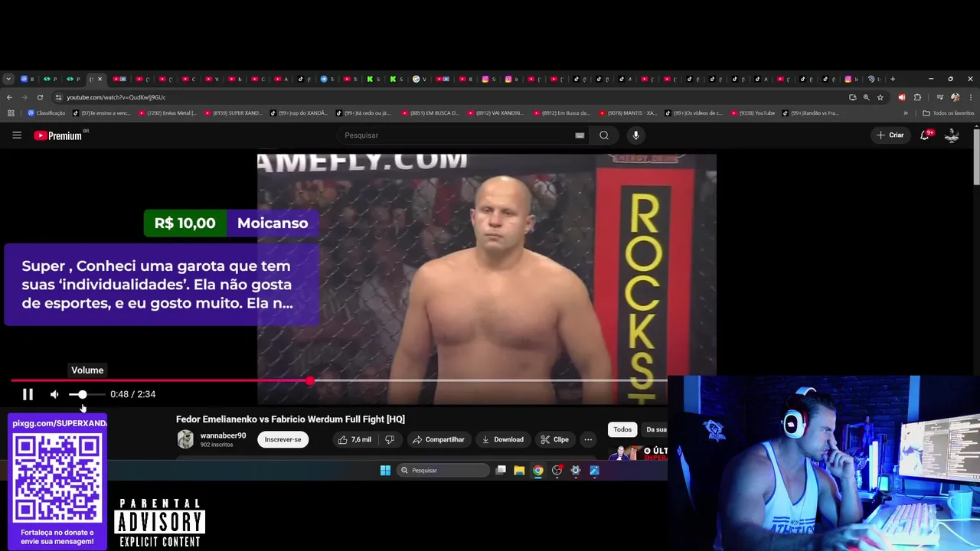Viewport: 980px width, 551px height.
Task: Open the apps grid in bookmarks bar
Action: (x=11, y=113)
